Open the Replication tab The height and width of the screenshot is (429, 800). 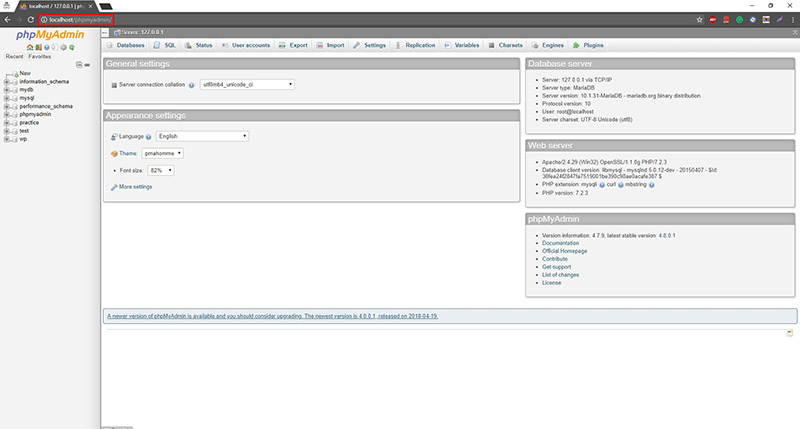tap(415, 45)
